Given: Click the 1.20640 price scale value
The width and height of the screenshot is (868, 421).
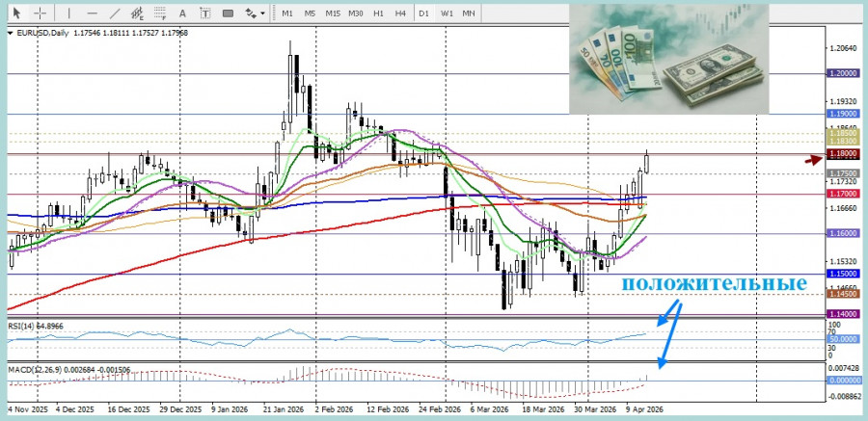Looking at the screenshot, I should pos(845,49).
